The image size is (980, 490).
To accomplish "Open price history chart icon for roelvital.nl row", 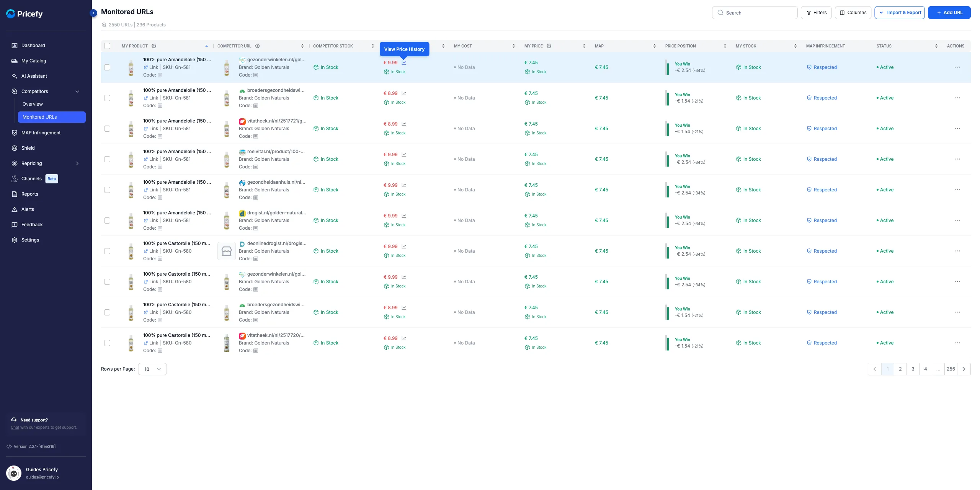I will click(404, 155).
